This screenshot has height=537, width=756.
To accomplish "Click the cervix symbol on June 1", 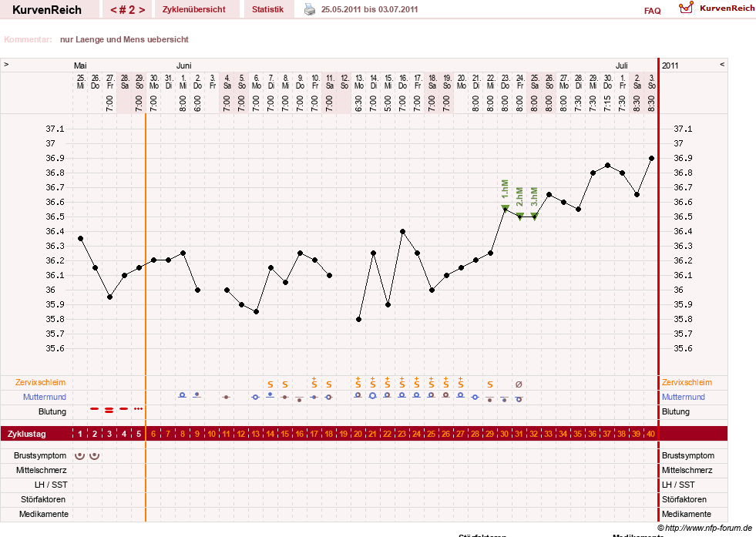I will [182, 395].
